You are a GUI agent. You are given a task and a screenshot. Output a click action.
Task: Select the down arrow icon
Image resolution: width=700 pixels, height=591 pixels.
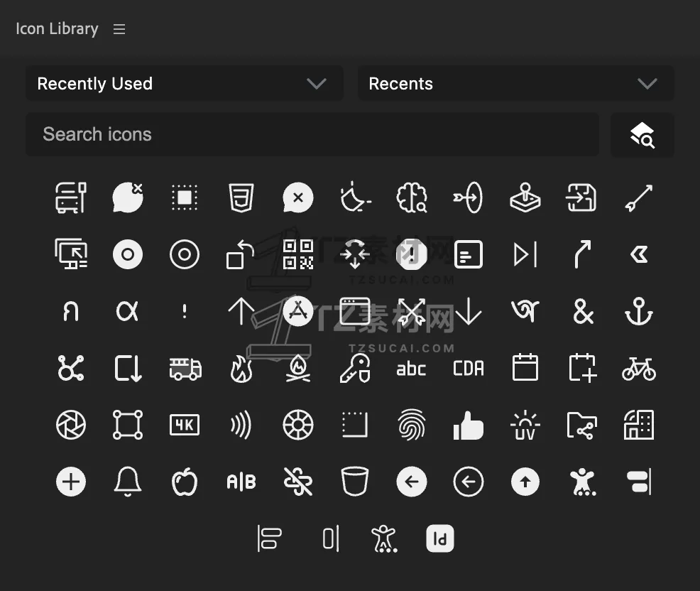pyautogui.click(x=469, y=311)
